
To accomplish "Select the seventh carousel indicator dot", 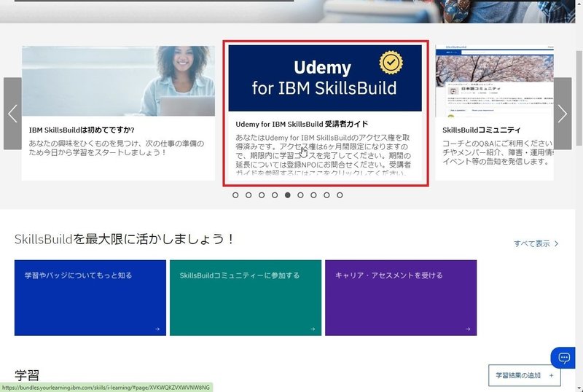I will pos(313,195).
